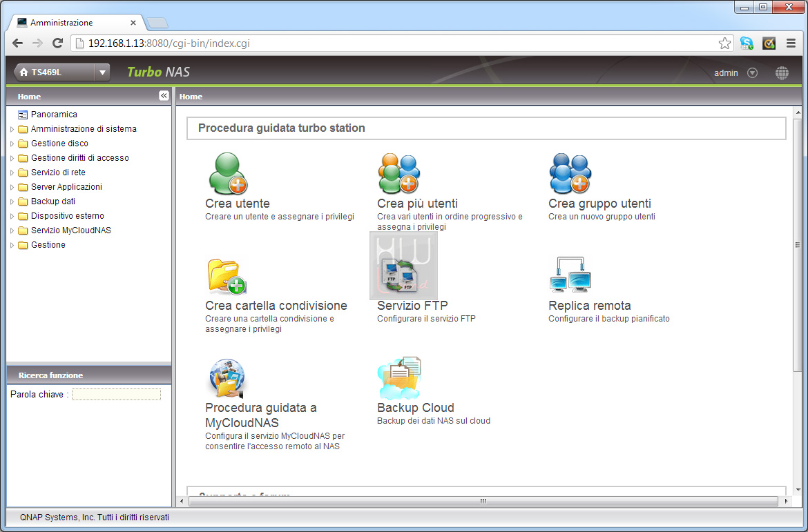Open the MyCloudNAS wizard globe icon

(227, 378)
